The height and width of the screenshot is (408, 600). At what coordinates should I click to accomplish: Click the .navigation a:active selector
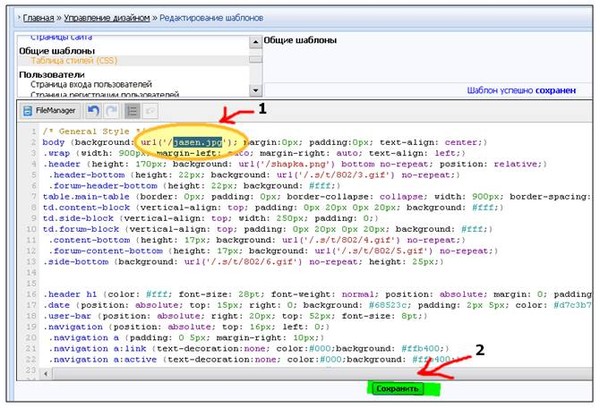pyautogui.click(x=103, y=359)
